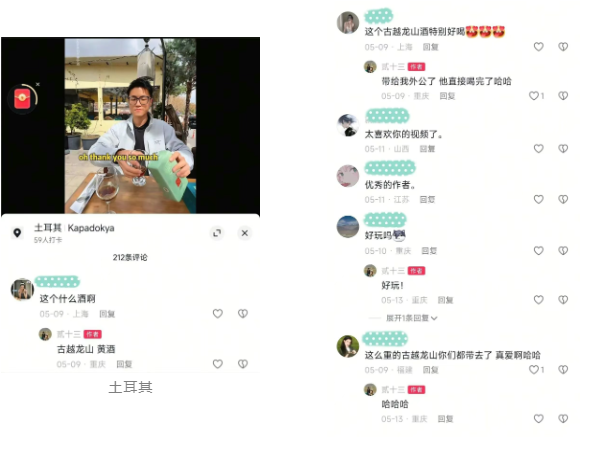Close the comments panel with X button
The image size is (609, 449).
click(245, 233)
